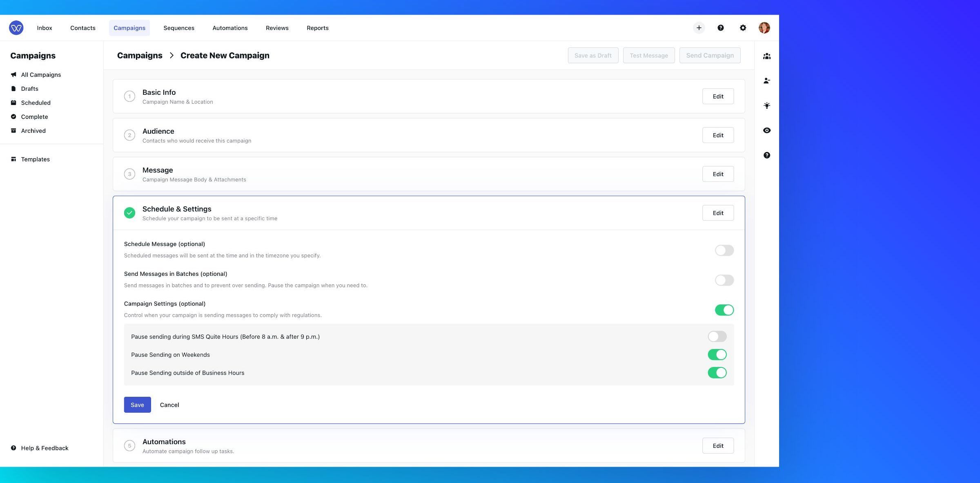Click the plus icon in top bar
The width and height of the screenshot is (980, 483).
pos(699,28)
